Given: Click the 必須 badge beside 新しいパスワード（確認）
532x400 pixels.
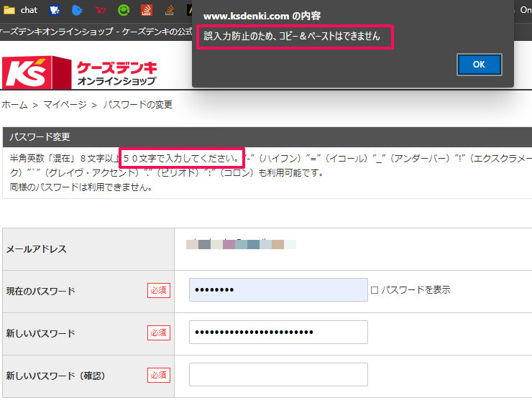Looking at the screenshot, I should [159, 376].
